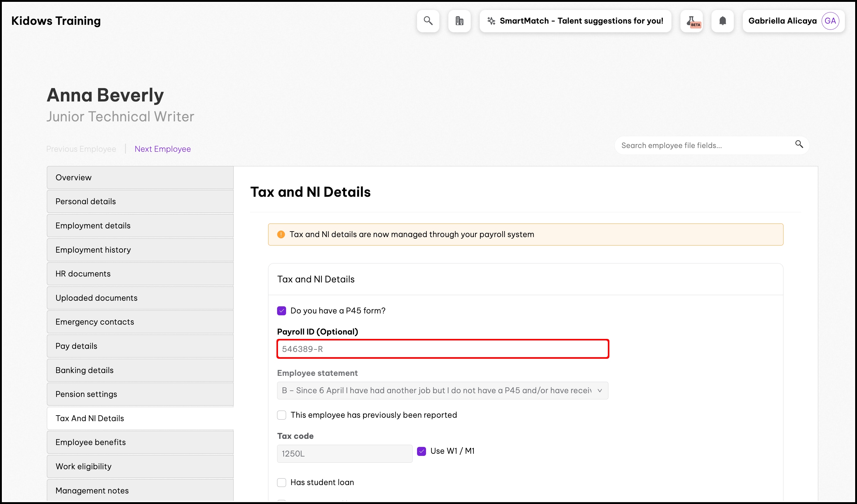857x504 pixels.
Task: Uncheck the Use W1 / M1 checkbox
Action: 421,451
